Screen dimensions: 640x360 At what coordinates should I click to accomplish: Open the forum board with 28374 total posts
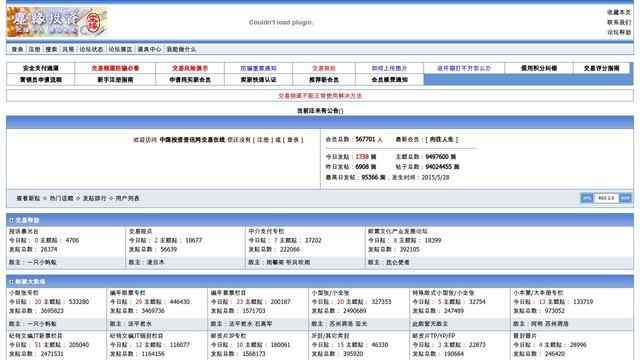click(24, 231)
